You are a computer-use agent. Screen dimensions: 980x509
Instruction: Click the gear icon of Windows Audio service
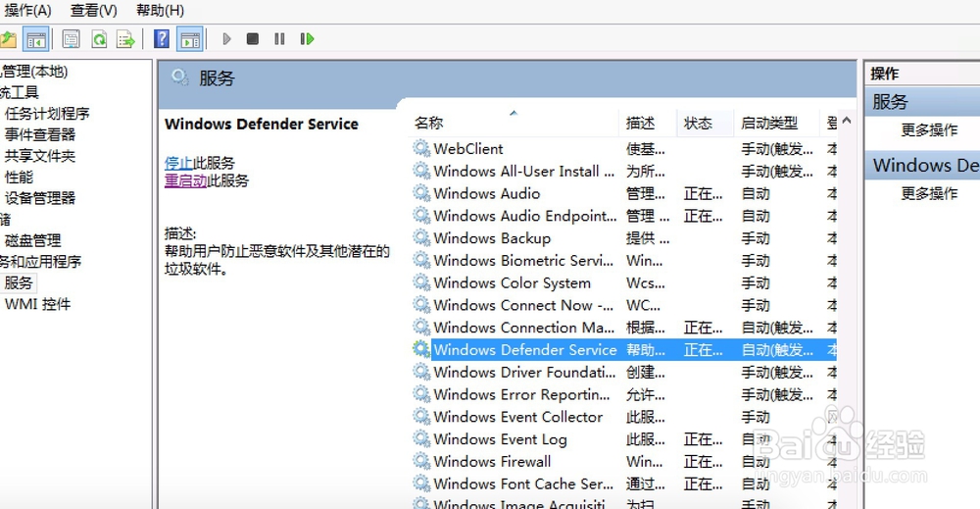point(421,193)
